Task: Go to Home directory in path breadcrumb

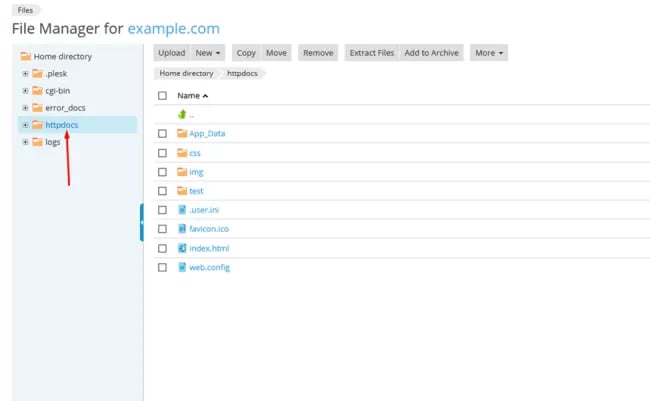Action: click(x=186, y=73)
